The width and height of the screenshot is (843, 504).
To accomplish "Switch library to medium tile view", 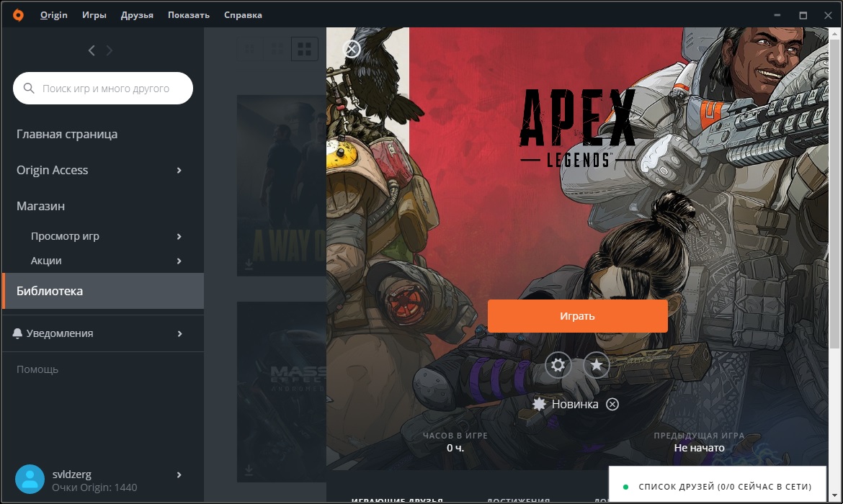I will coord(277,50).
